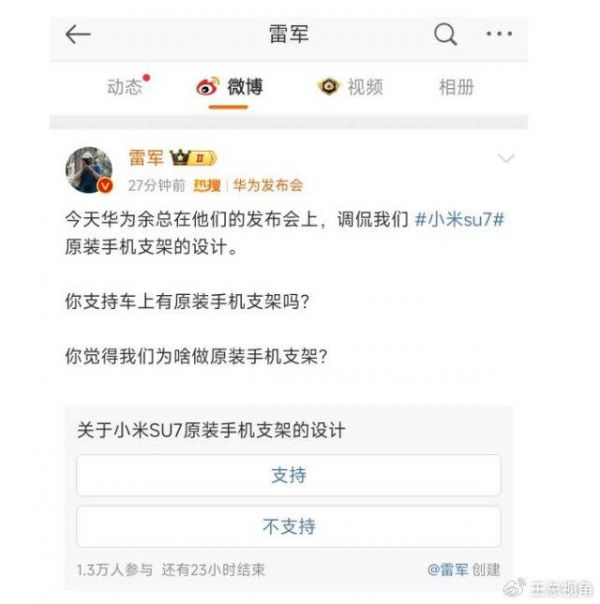Screen dimensions: 600x604
Task: Tap the back arrow icon
Action: tap(78, 34)
